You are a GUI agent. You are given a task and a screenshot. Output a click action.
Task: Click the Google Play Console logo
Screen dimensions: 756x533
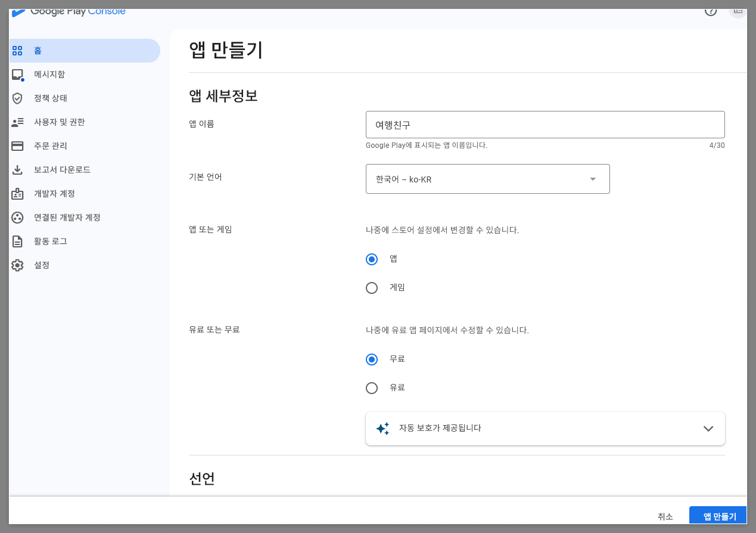[69, 13]
